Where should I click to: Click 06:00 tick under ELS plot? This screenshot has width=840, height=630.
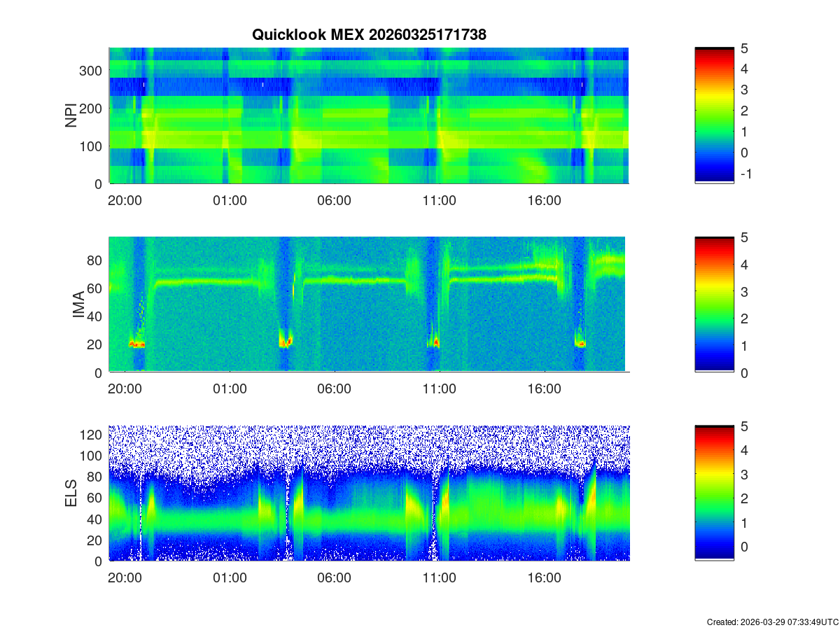coord(335,578)
